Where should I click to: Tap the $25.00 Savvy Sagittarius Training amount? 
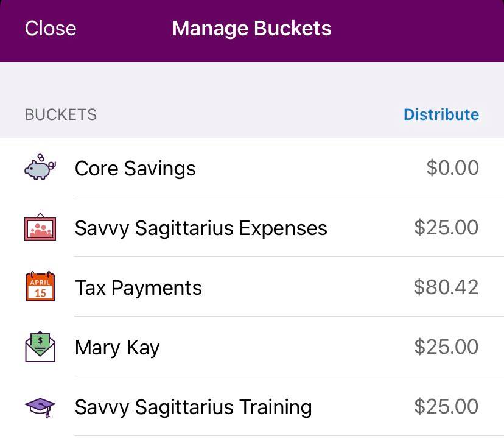(446, 407)
